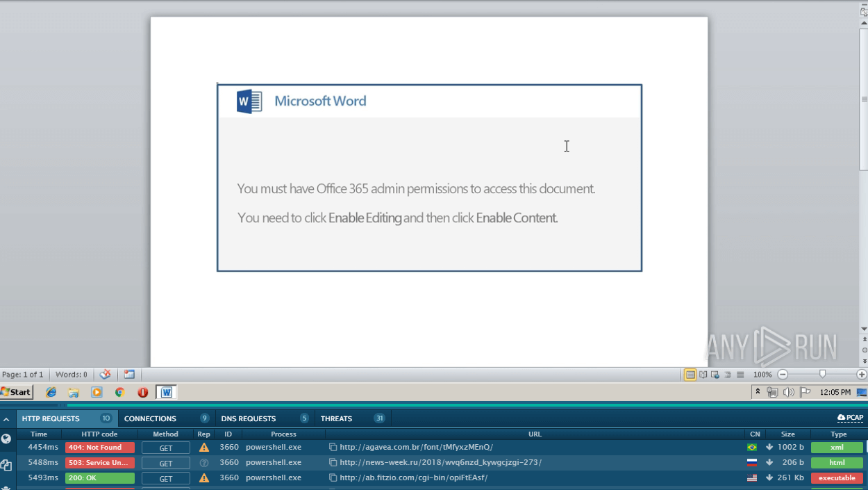Switch to Outline view
Image resolution: width=868 pixels, height=490 pixels.
click(x=728, y=375)
